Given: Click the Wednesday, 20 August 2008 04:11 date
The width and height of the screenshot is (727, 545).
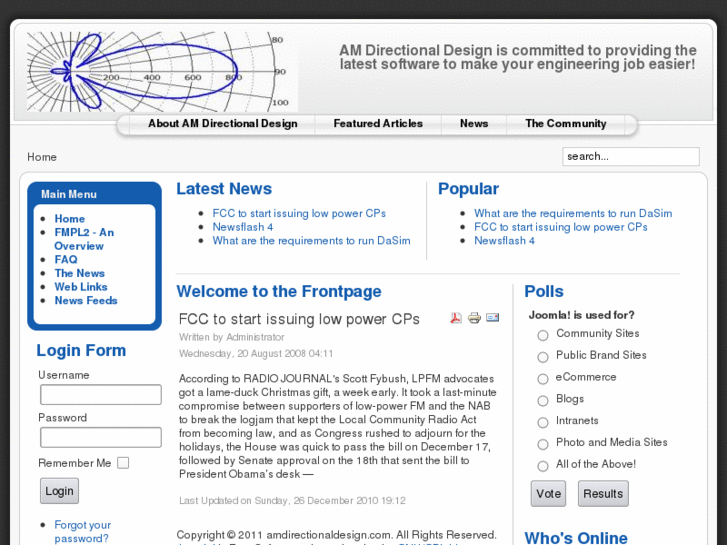Looking at the screenshot, I should pyautogui.click(x=256, y=353).
